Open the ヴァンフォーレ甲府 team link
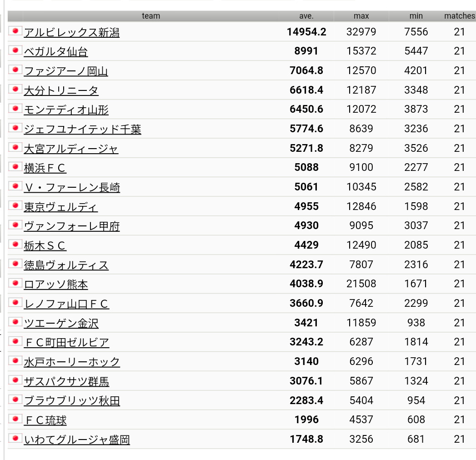Image resolution: width=476 pixels, height=460 pixels. tap(72, 226)
